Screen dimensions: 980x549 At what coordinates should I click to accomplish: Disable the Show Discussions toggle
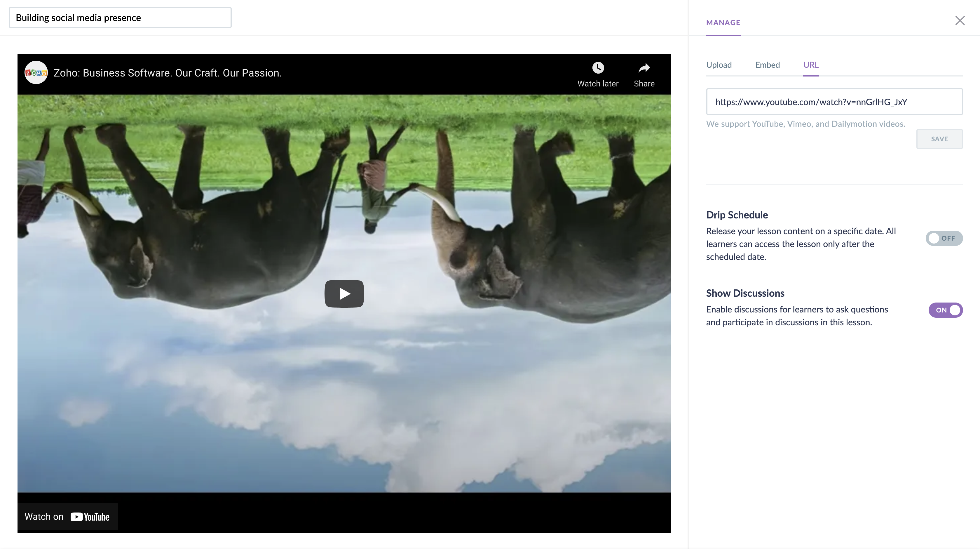945,310
